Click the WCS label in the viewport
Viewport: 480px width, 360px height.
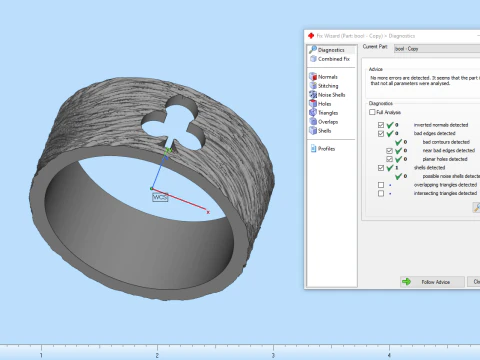tap(160, 197)
